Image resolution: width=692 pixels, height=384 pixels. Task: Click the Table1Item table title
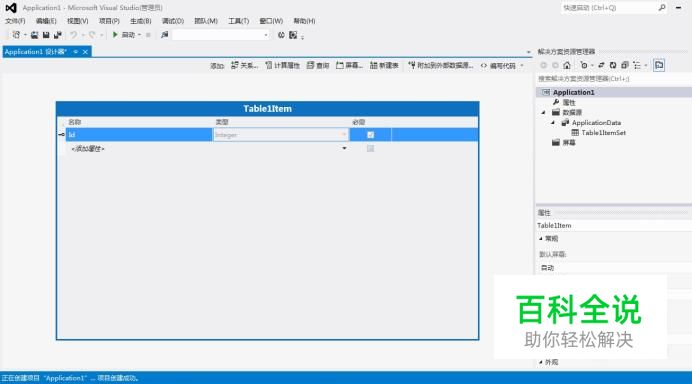[267, 109]
